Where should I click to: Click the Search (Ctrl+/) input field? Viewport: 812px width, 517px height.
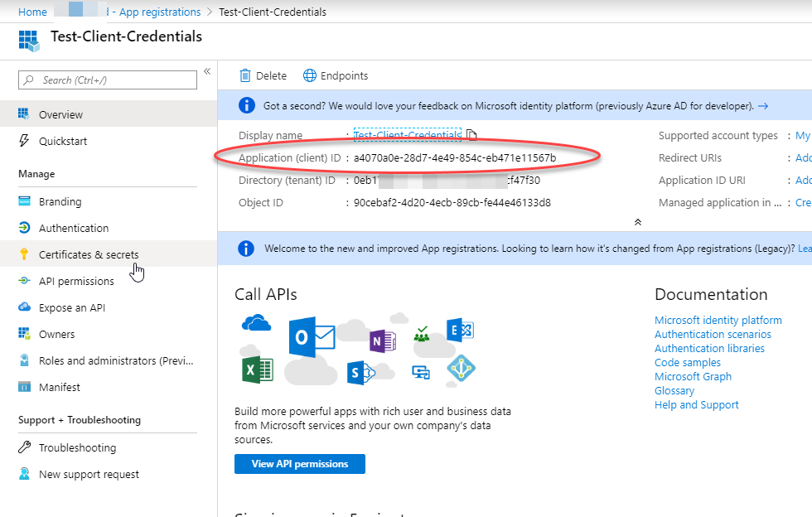coord(108,80)
